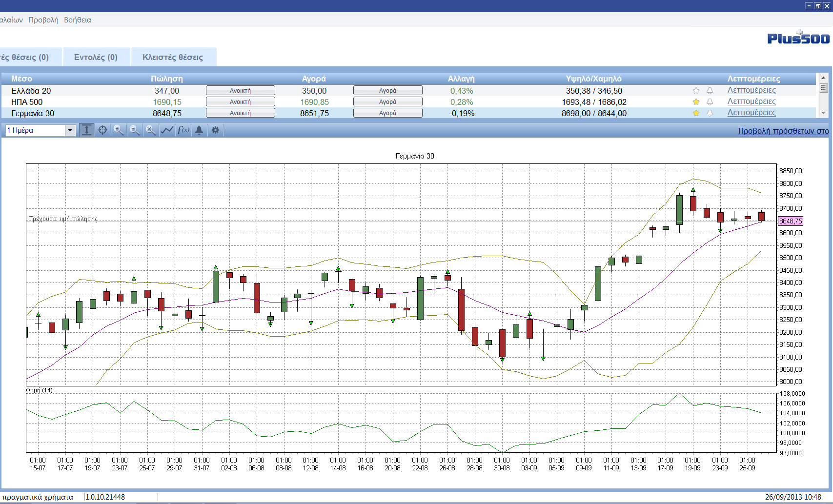Open the f(x) indicators menu
833x504 pixels.
click(183, 130)
